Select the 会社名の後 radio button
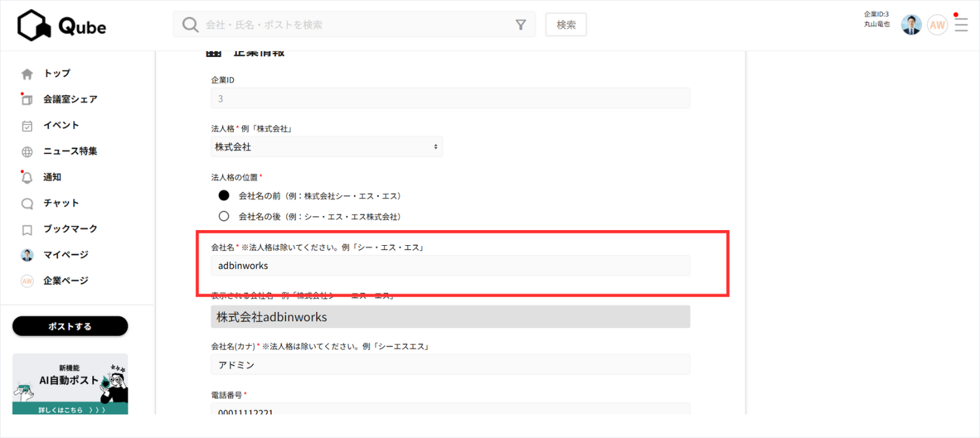The width and height of the screenshot is (980, 438). pos(223,216)
